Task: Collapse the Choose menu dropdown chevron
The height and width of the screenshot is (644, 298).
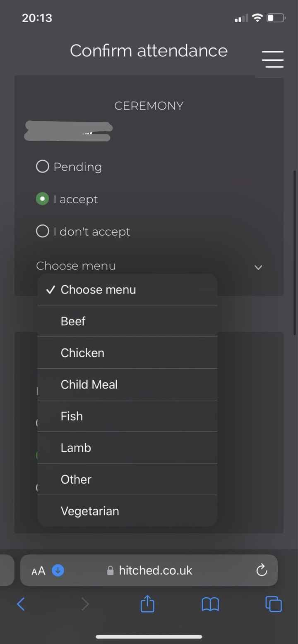Action: [x=258, y=267]
